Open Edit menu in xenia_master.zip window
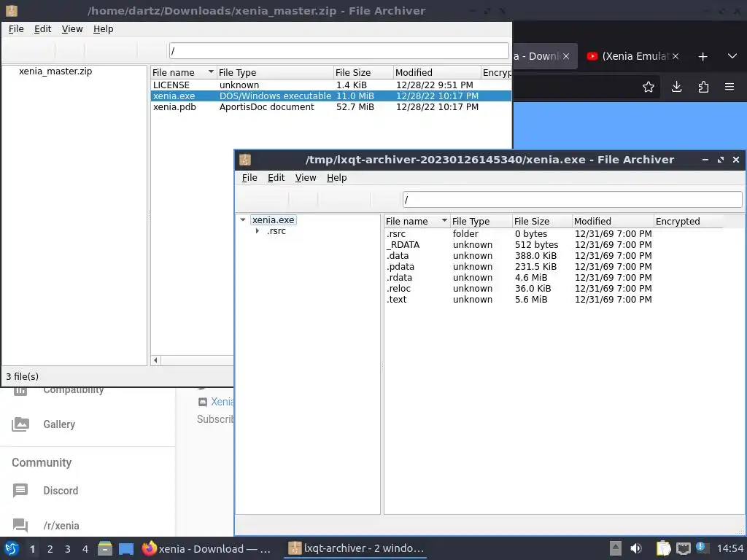 pos(42,29)
